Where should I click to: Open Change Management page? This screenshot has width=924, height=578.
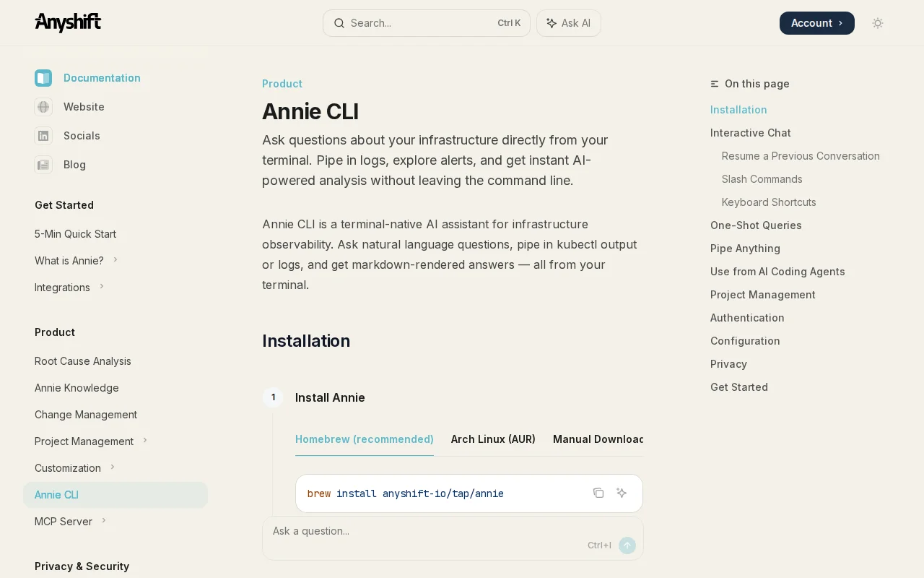click(x=86, y=415)
